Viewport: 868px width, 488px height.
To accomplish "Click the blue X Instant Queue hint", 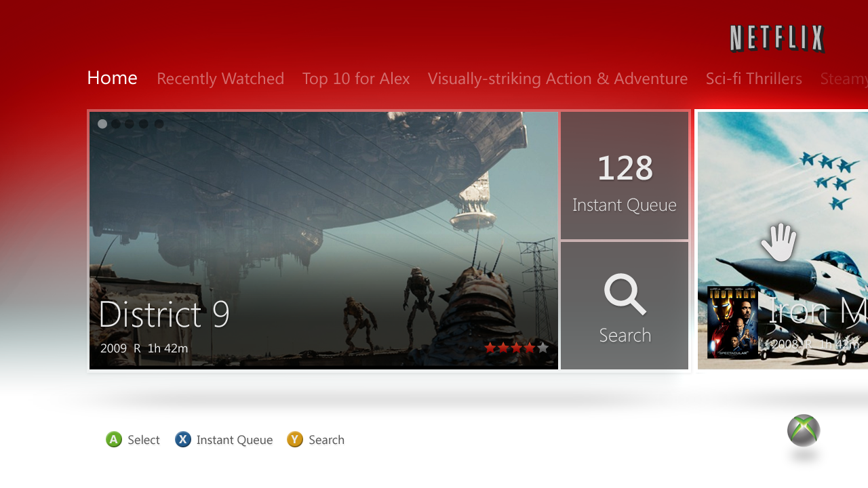I will pyautogui.click(x=224, y=440).
